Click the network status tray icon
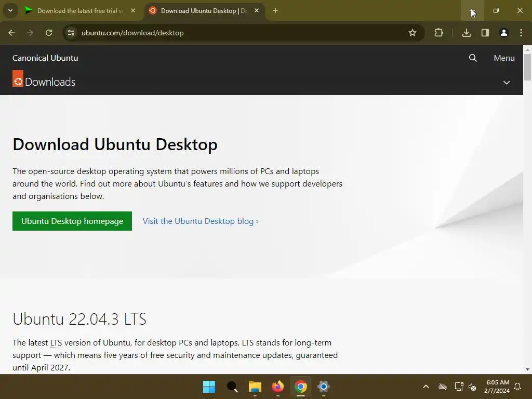 pyautogui.click(x=459, y=387)
